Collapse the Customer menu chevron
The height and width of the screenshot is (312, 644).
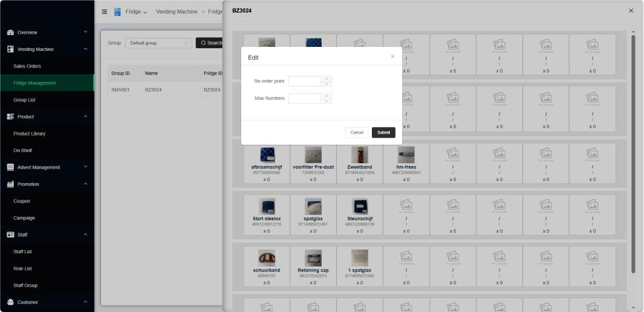pyautogui.click(x=85, y=301)
